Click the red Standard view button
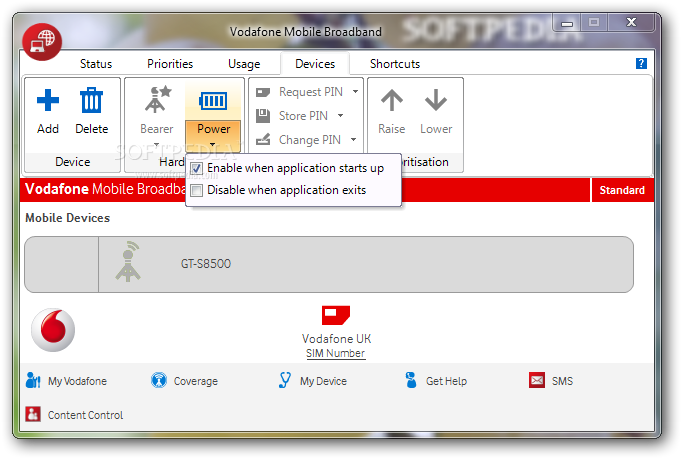The width and height of the screenshot is (682, 459). pyautogui.click(x=622, y=190)
